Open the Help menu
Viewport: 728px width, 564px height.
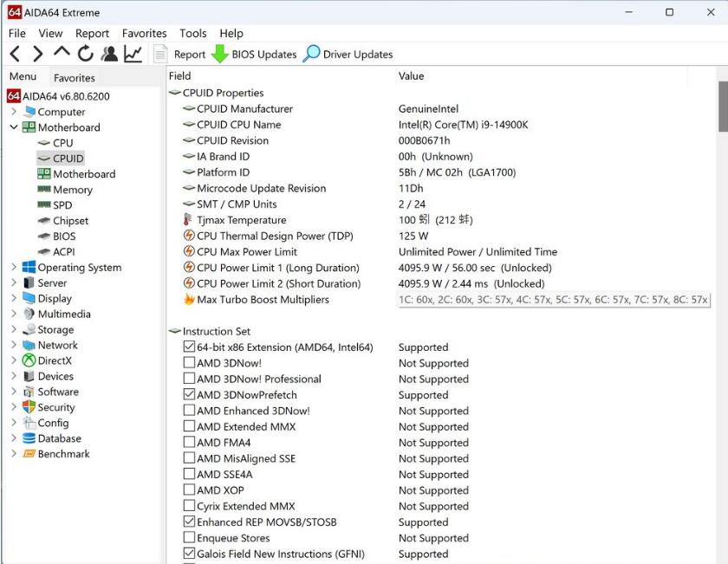[231, 34]
